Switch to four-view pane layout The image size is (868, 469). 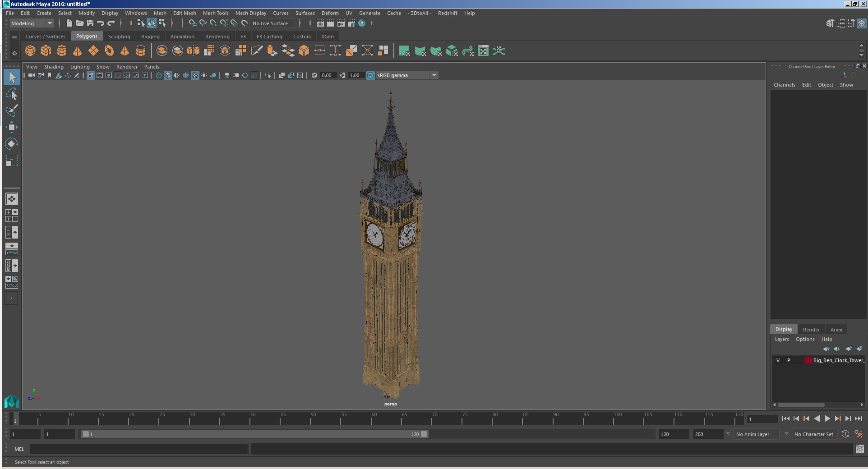(12, 216)
